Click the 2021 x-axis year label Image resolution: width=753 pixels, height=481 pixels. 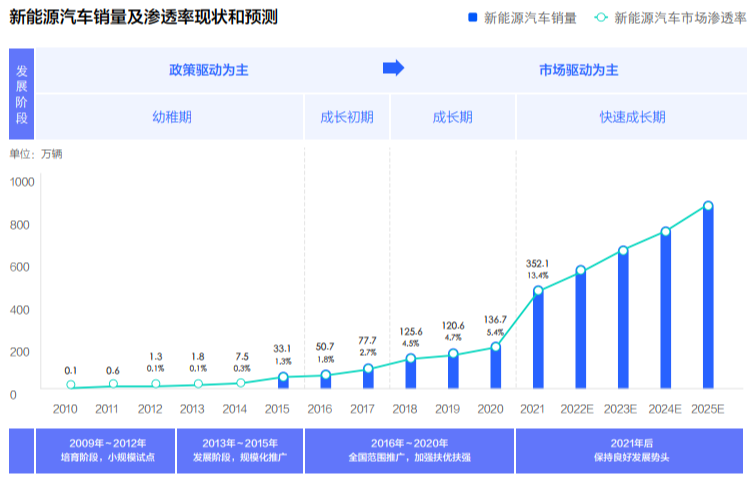(532, 409)
